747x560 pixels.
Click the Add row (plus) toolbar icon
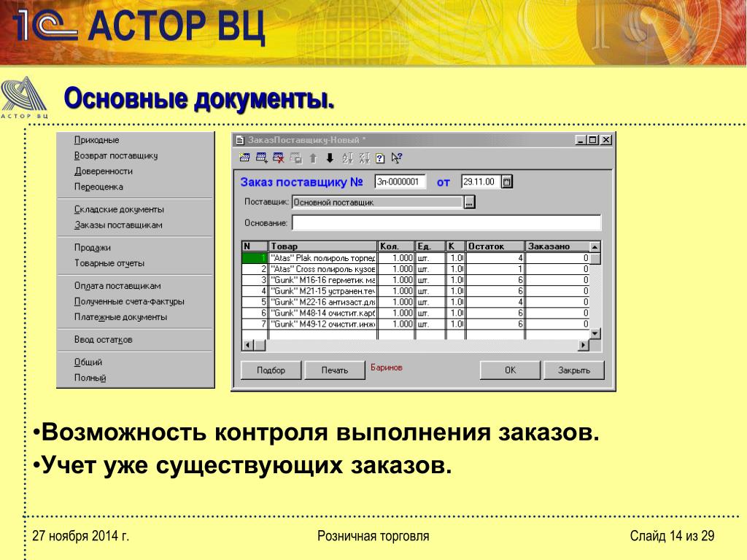[262, 157]
